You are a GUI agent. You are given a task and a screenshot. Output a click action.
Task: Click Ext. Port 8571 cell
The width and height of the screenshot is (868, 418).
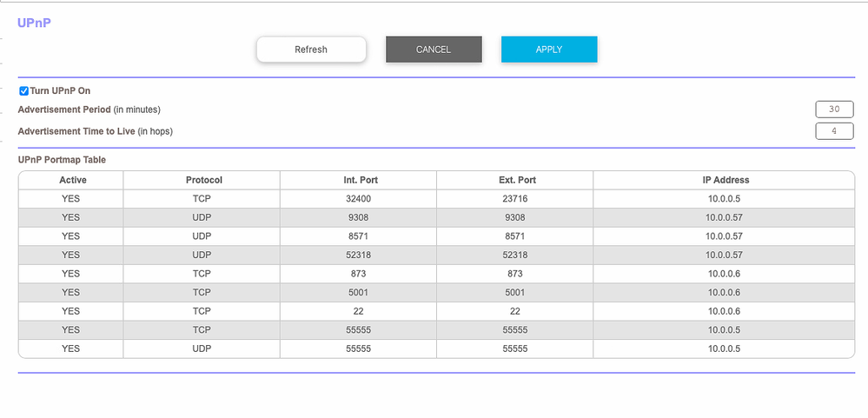click(x=515, y=236)
